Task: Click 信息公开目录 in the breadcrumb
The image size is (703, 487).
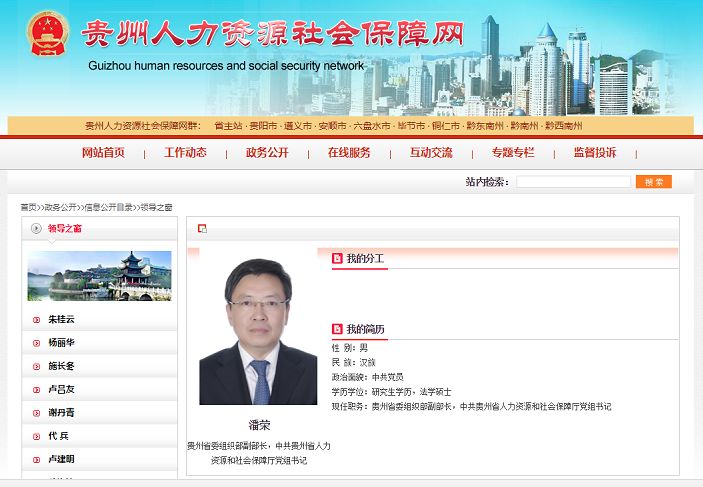Action: coord(108,207)
